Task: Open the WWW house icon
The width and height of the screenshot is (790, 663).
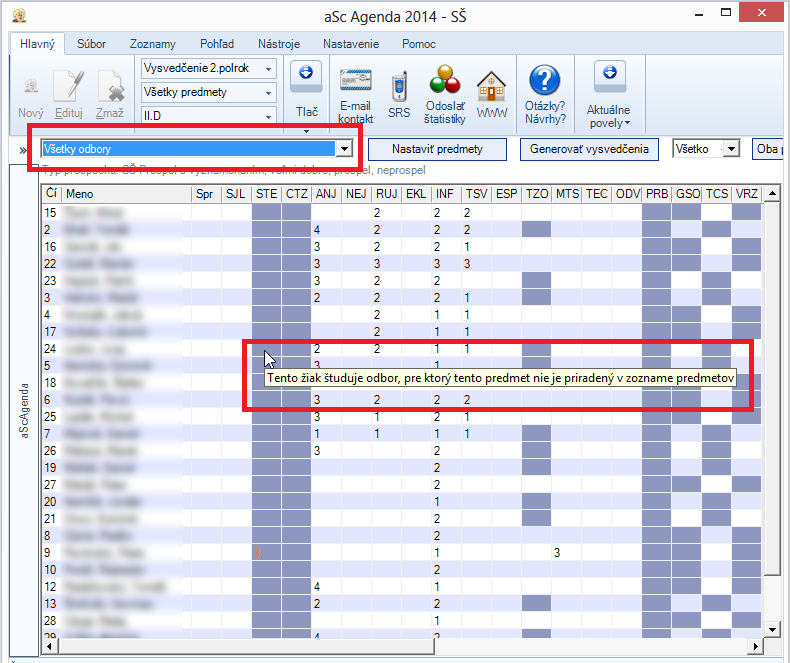Action: pos(491,87)
